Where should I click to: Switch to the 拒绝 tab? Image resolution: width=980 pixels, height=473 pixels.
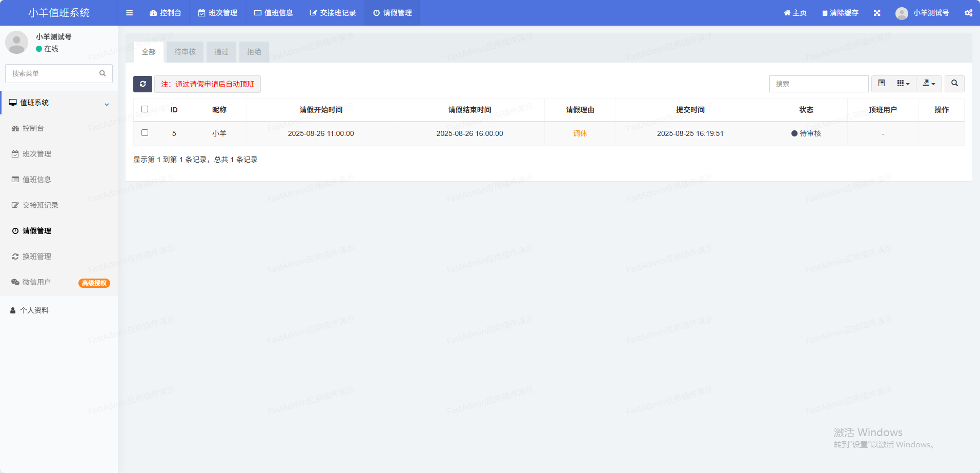[x=254, y=52]
